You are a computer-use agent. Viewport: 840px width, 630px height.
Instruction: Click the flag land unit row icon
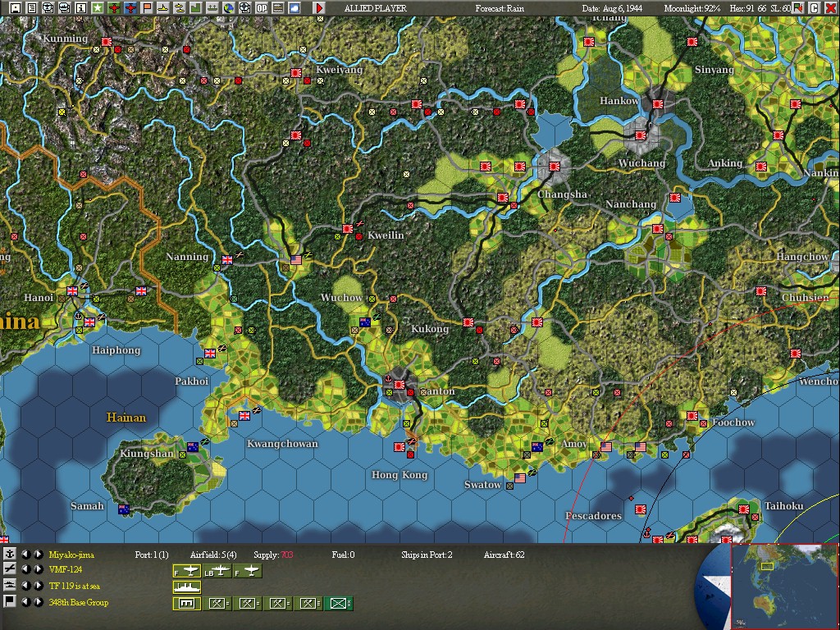(x=10, y=601)
